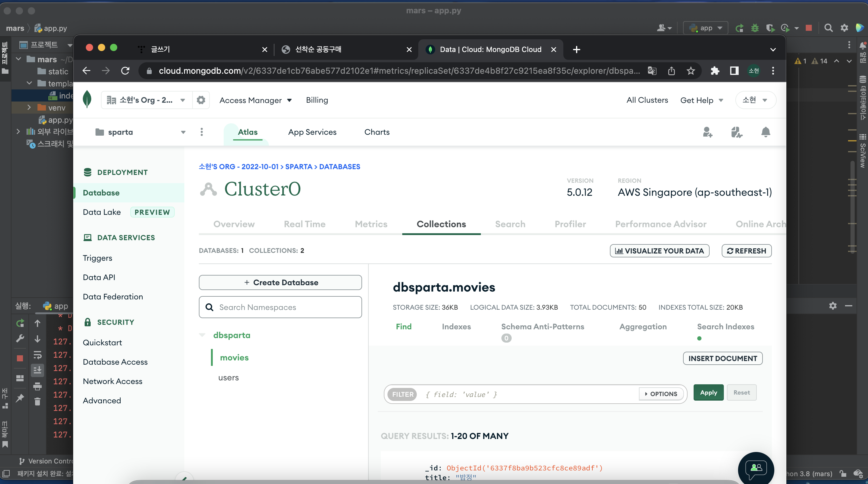This screenshot has width=868, height=484.
Task: Click the Create Database button
Action: (280, 282)
